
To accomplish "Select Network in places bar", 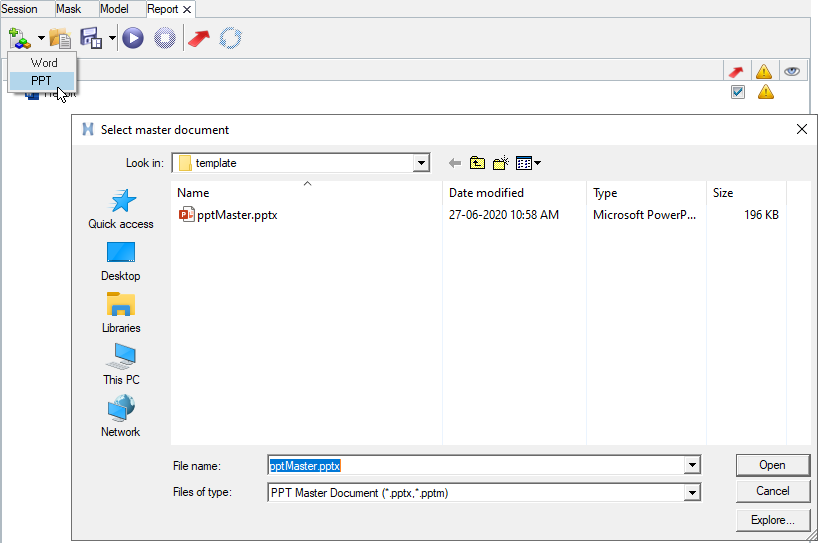I will click(121, 416).
